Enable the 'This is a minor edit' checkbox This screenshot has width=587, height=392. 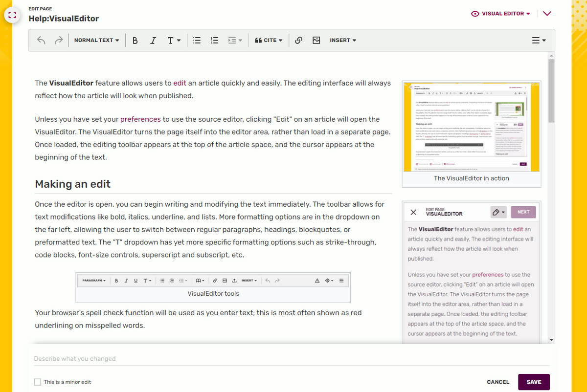click(x=37, y=381)
